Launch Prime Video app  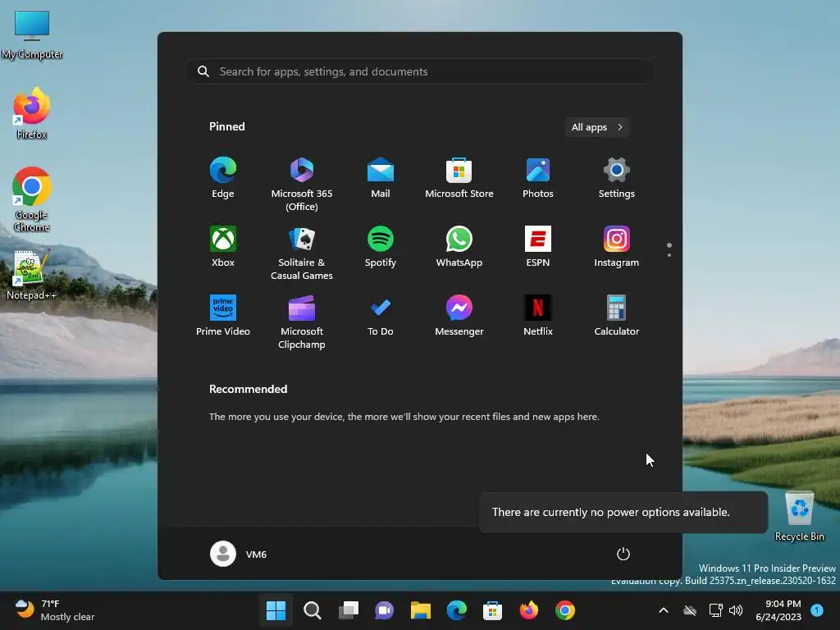tap(223, 316)
